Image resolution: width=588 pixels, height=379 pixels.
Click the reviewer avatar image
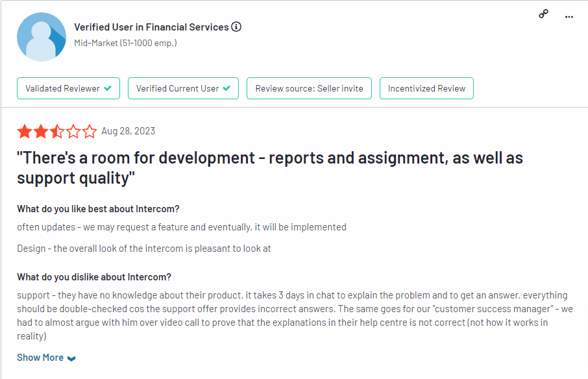(42, 37)
